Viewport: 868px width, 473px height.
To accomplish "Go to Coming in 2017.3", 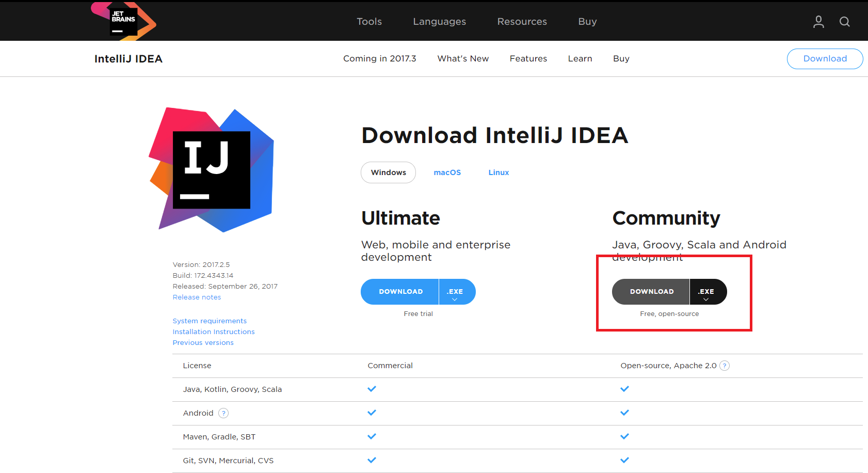I will [x=380, y=59].
